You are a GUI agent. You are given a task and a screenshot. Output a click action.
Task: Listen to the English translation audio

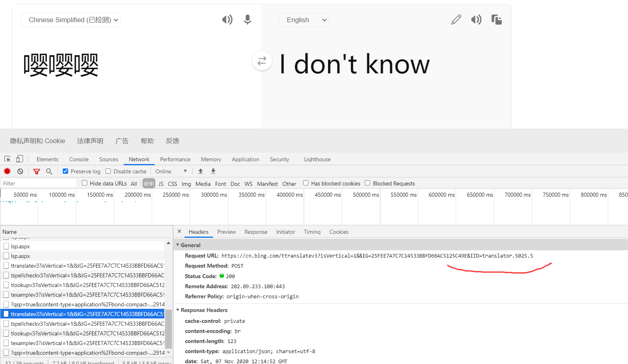coord(476,19)
